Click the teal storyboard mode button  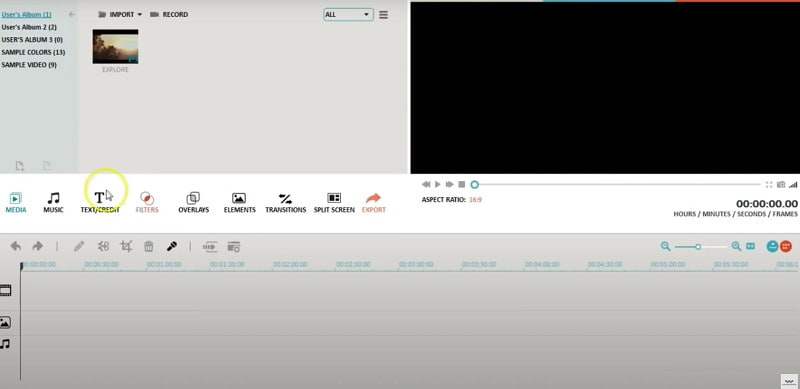pos(772,246)
